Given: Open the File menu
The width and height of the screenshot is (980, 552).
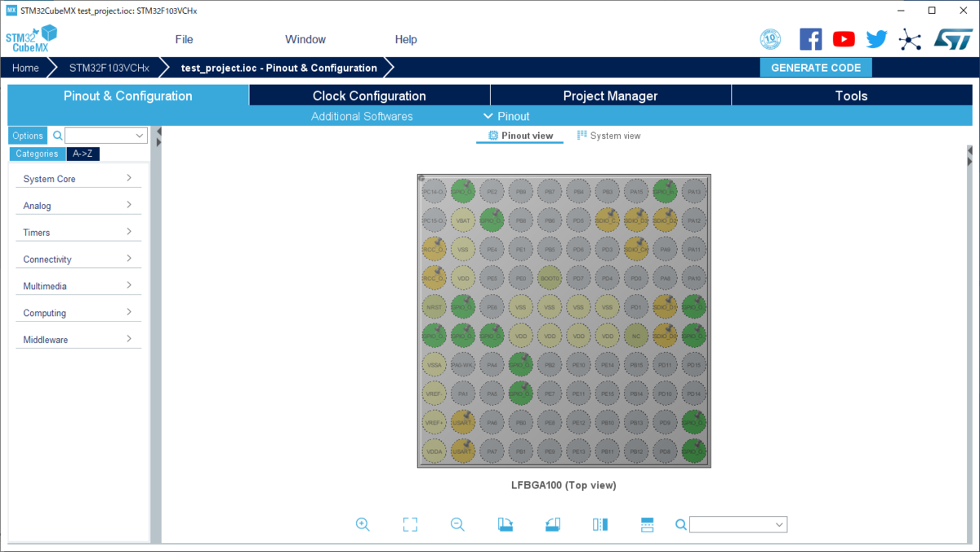Looking at the screenshot, I should [185, 39].
